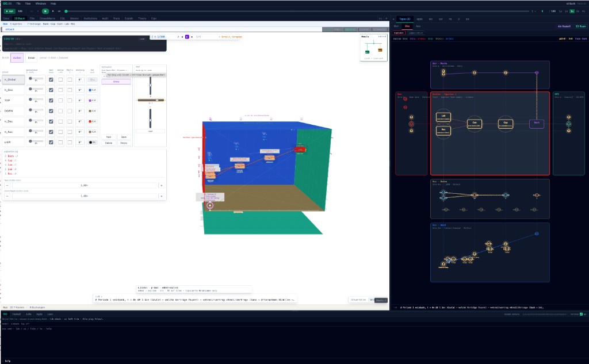Click the round green play button
Viewport: 589px width, 364px height.
tap(45, 12)
